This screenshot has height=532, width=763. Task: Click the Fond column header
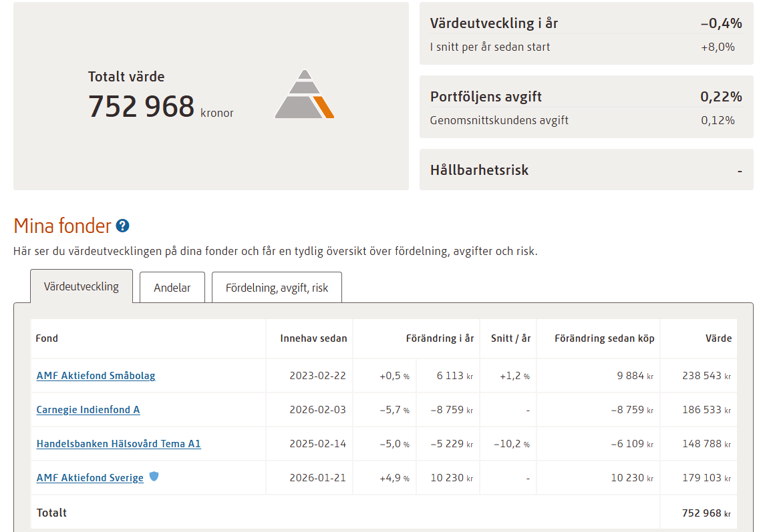tap(47, 338)
